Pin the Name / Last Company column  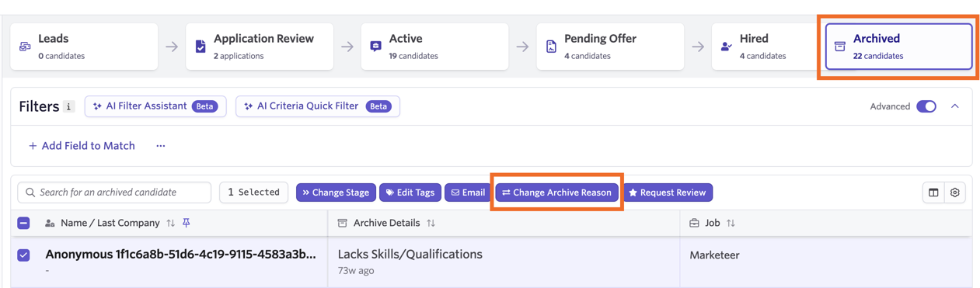tap(187, 223)
